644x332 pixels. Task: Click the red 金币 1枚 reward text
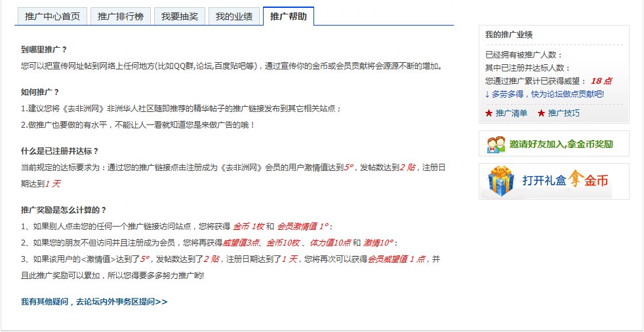coord(248,227)
